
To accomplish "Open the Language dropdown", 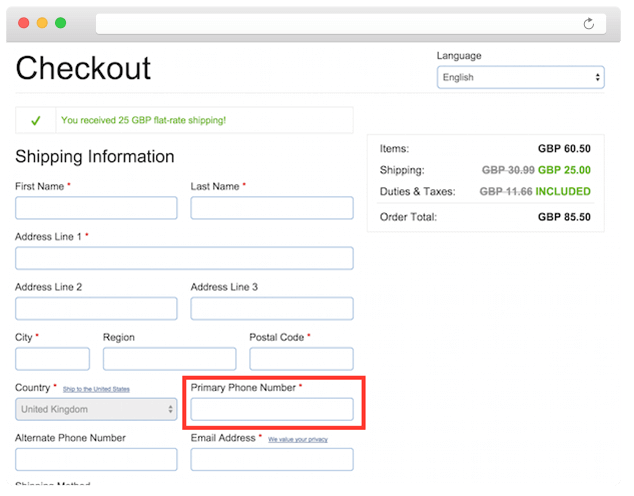I will tap(520, 77).
